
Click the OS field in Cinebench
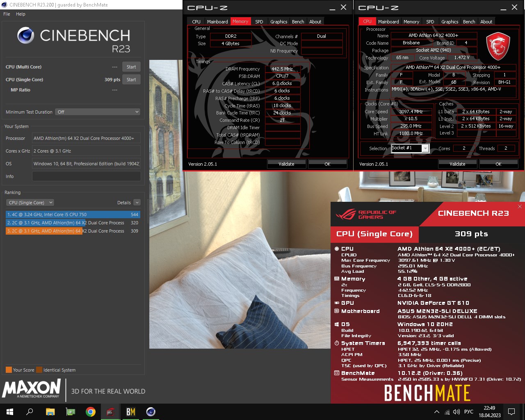pyautogui.click(x=87, y=164)
